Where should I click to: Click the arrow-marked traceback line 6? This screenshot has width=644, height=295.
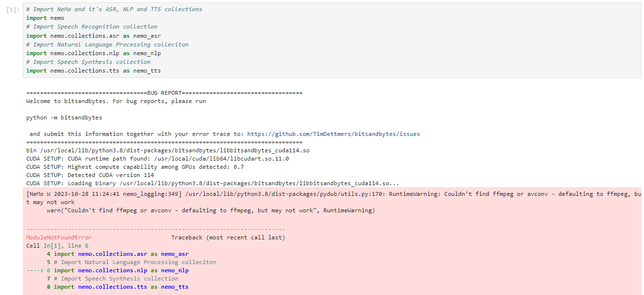(107, 270)
